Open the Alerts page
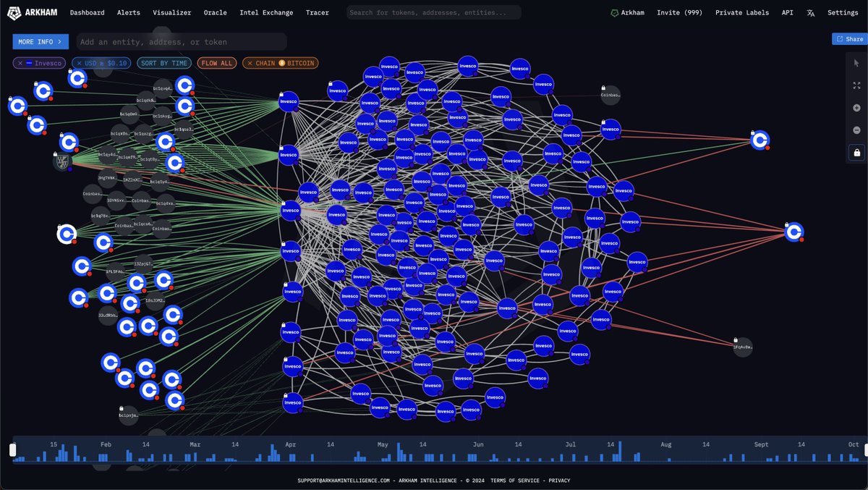 (x=129, y=12)
